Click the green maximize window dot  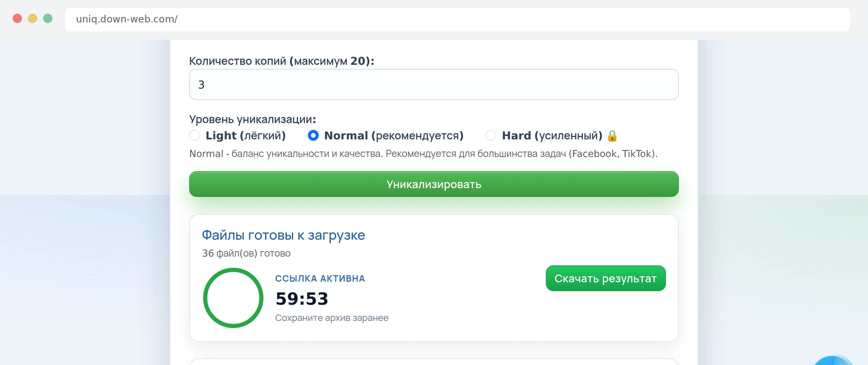(48, 18)
